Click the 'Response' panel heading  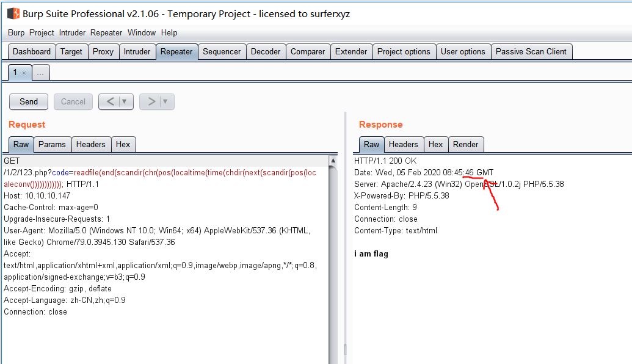tap(381, 125)
